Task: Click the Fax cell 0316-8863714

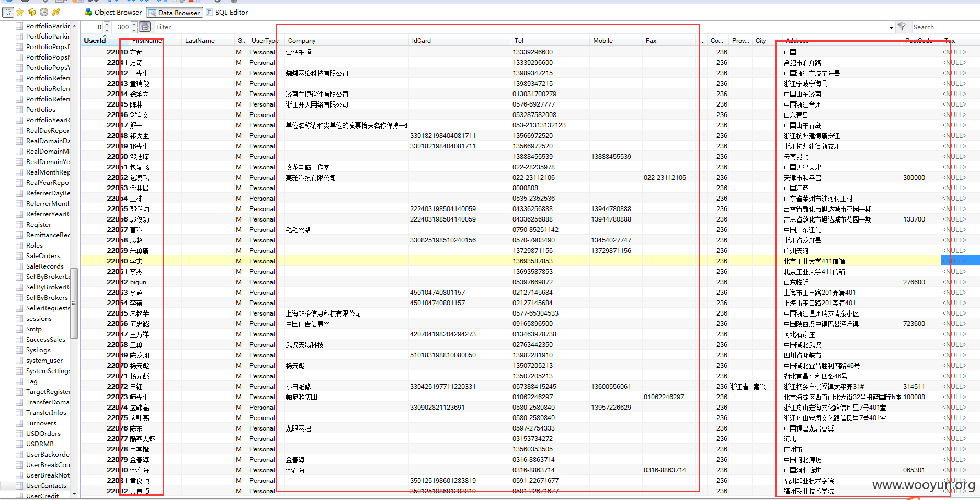Action: 665,470
